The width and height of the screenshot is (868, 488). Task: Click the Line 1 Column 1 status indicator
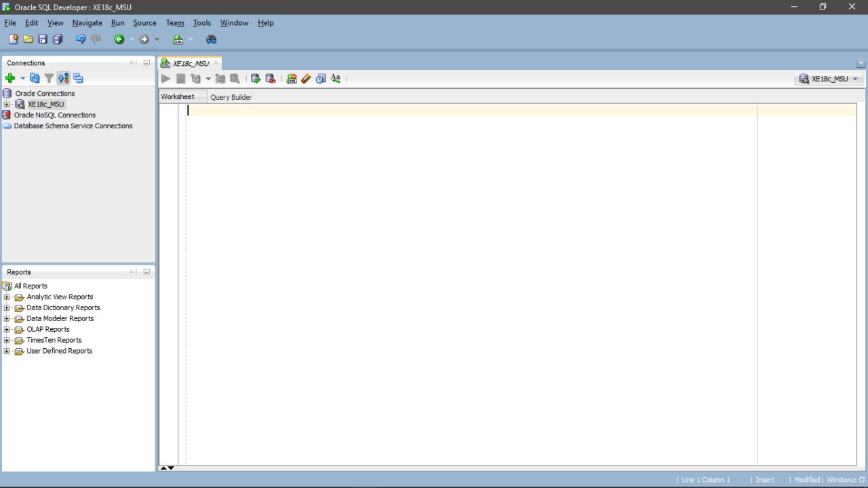click(705, 480)
